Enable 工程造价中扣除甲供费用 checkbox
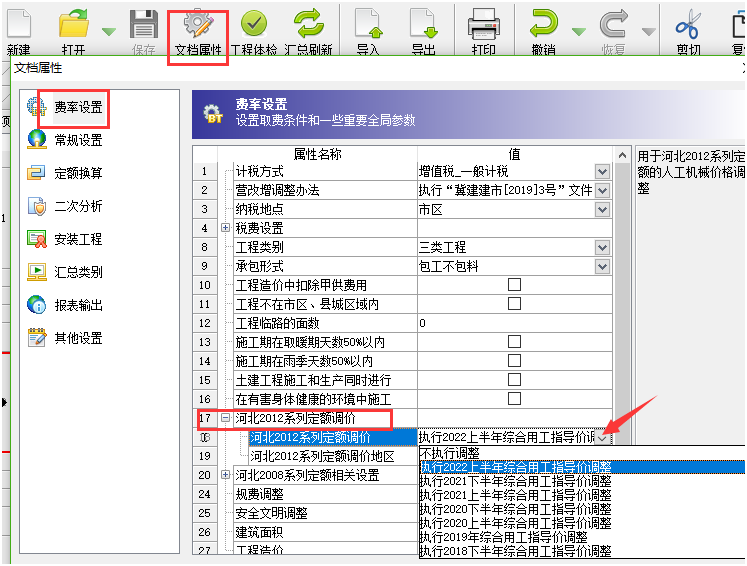Viewport: 747px width, 566px height. pos(514,285)
